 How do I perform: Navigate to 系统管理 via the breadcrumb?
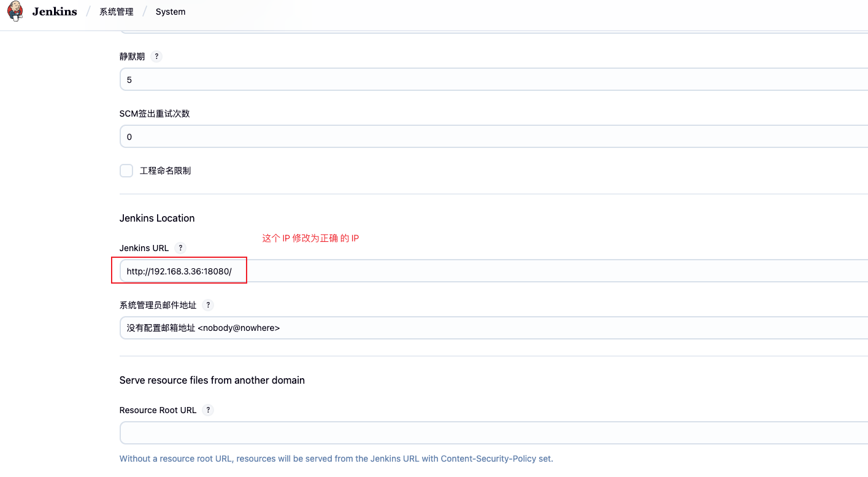pyautogui.click(x=116, y=11)
